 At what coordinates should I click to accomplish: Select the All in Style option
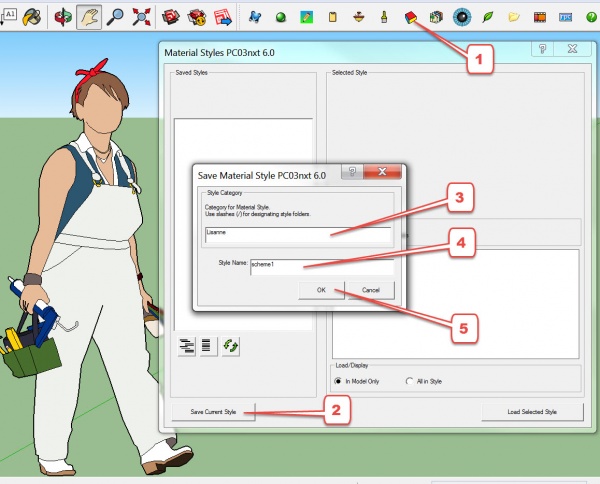(410, 380)
